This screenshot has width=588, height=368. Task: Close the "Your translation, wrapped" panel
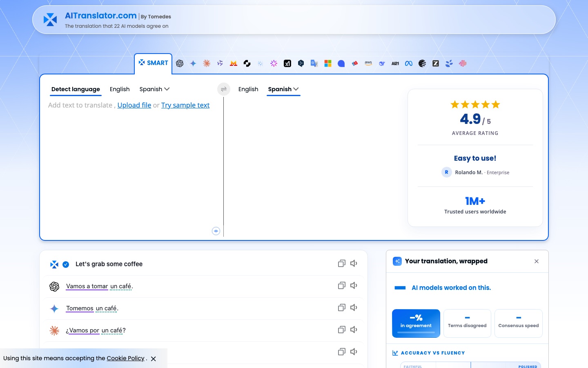click(x=537, y=261)
